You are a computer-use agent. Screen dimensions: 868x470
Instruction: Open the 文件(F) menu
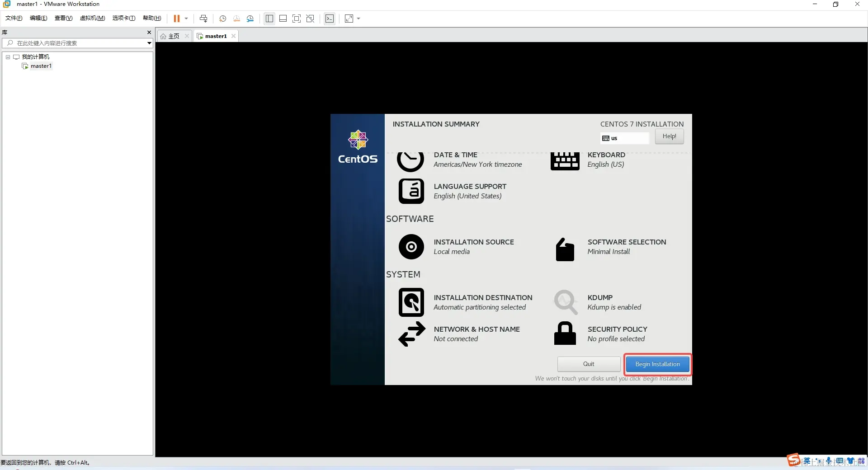pyautogui.click(x=14, y=18)
